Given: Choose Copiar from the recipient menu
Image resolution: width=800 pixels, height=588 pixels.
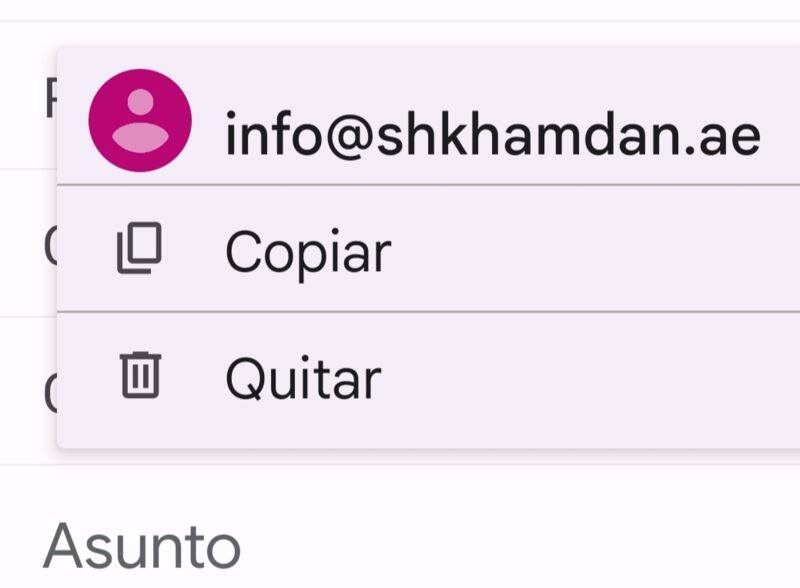Looking at the screenshot, I should click(429, 249).
